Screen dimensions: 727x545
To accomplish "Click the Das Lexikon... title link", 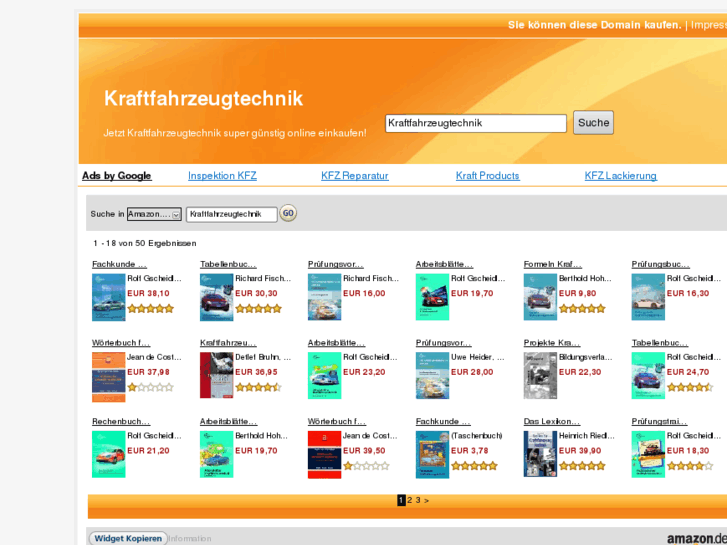I will (551, 422).
